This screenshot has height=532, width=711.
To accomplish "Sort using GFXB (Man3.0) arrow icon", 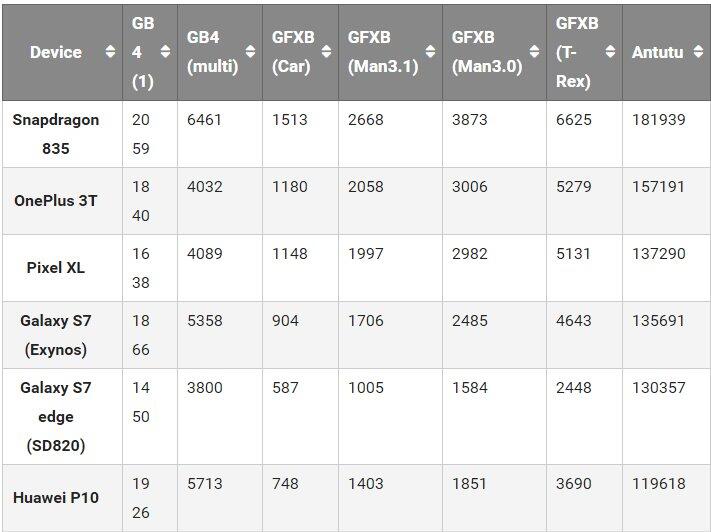I will click(x=534, y=52).
